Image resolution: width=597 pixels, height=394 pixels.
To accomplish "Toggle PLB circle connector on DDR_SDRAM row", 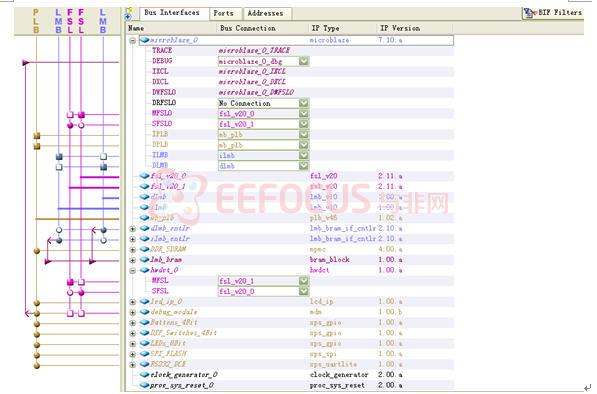I will click(37, 251).
